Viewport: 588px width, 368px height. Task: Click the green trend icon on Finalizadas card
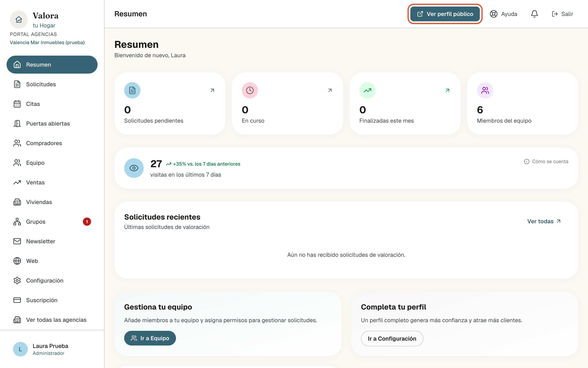(367, 90)
